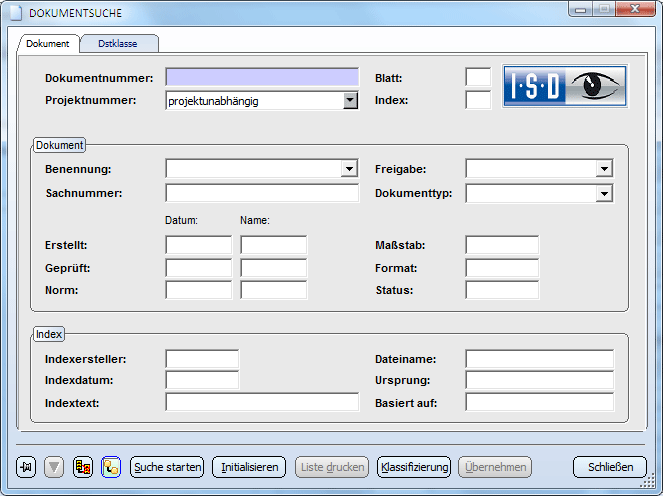663x496 pixels.
Task: Click the Status input field
Action: point(502,290)
